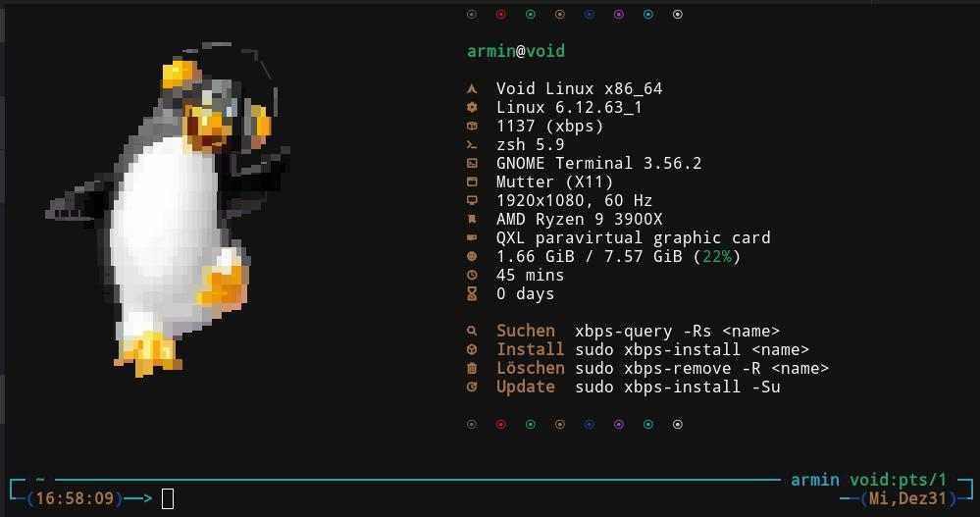Click the window icon beside Mutter (X11)
The width and height of the screenshot is (980, 517).
click(472, 181)
